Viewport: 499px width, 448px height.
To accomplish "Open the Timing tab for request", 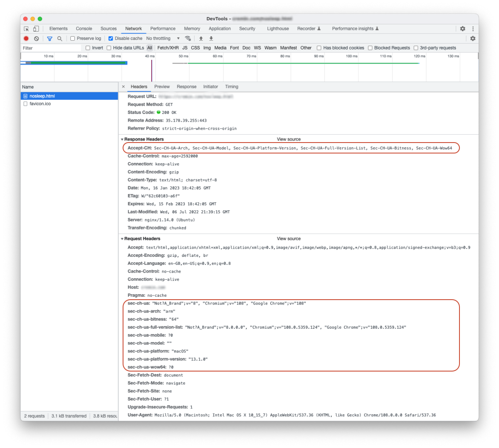I will [x=232, y=86].
